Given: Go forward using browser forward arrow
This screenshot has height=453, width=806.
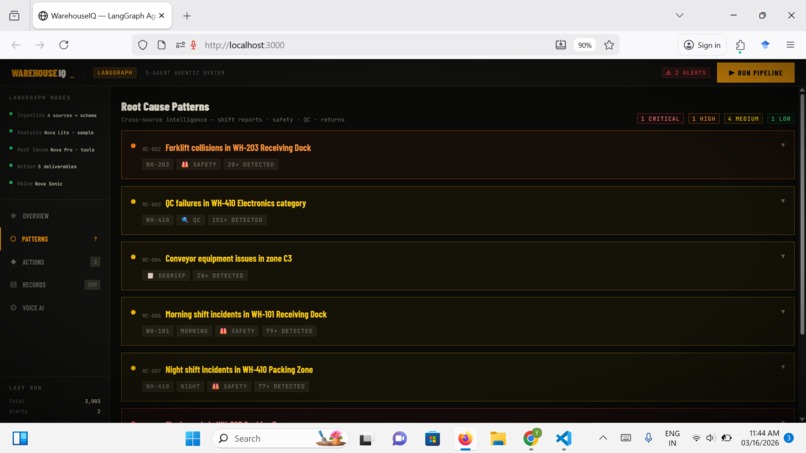Looking at the screenshot, I should 40,45.
